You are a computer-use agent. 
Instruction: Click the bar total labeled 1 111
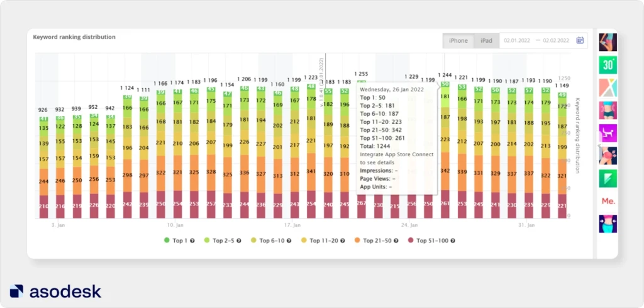click(x=144, y=89)
